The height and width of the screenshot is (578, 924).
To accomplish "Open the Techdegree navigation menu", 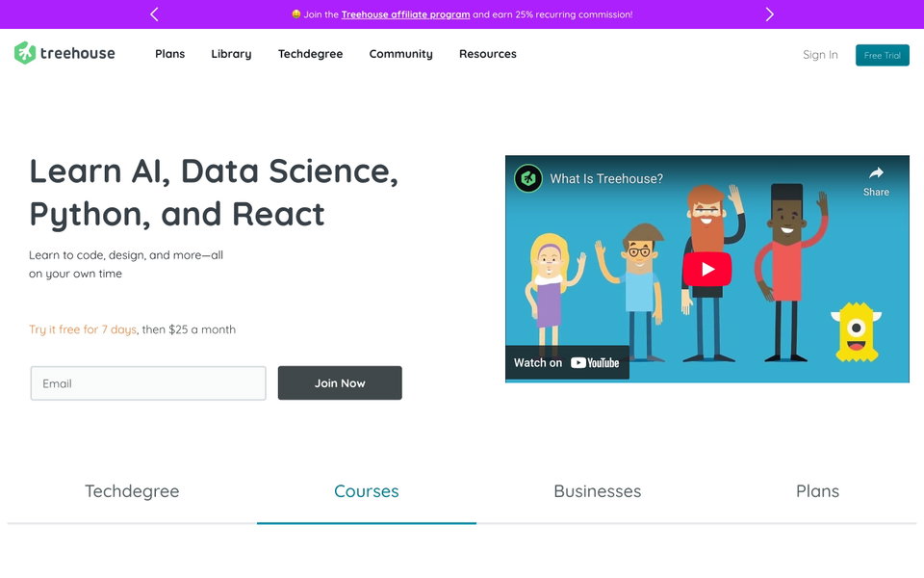I will click(x=311, y=54).
